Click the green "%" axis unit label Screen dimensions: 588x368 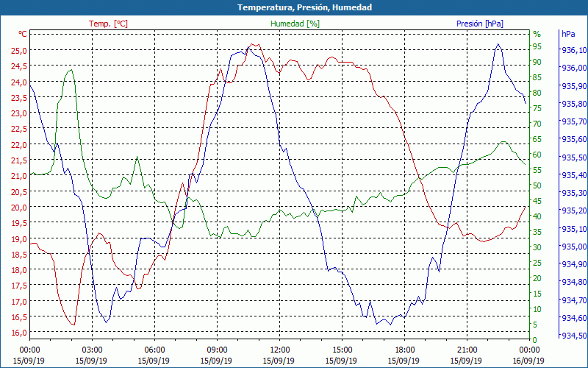[x=537, y=34]
